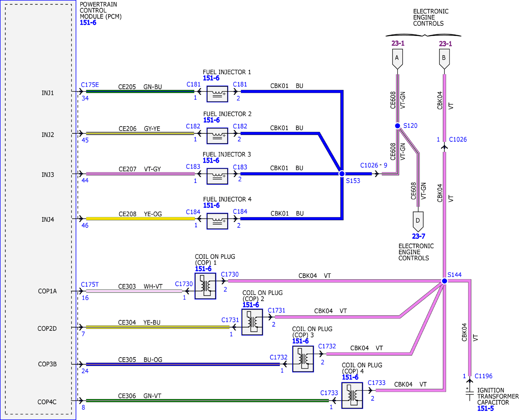Select off-page connector D arrow
Image resolution: width=519 pixels, height=420 pixels.
(x=418, y=222)
